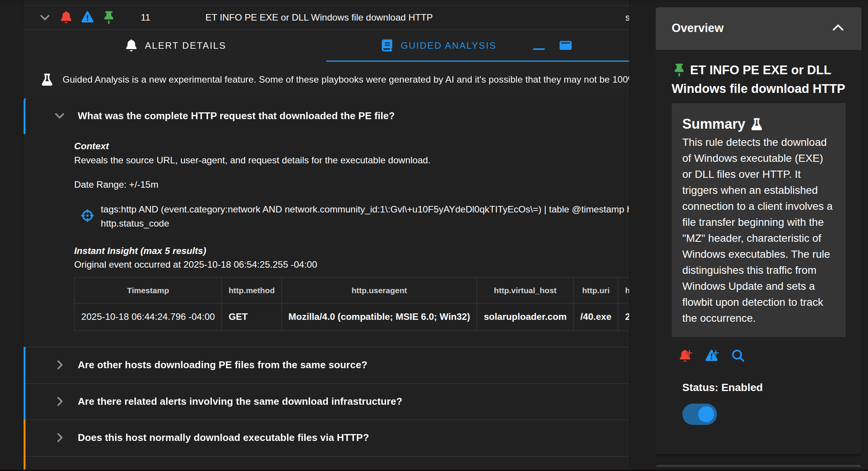
Task: Click the /40.exe URI cell
Action: (x=596, y=317)
